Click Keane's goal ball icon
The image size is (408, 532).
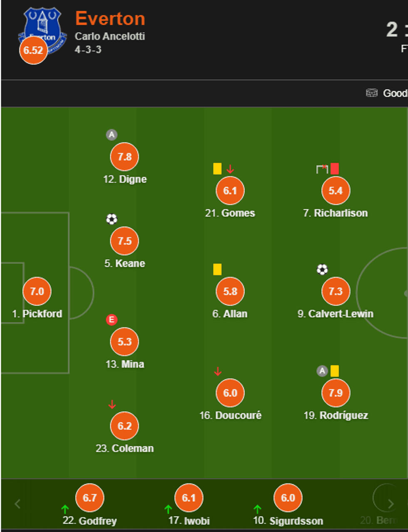[112, 219]
